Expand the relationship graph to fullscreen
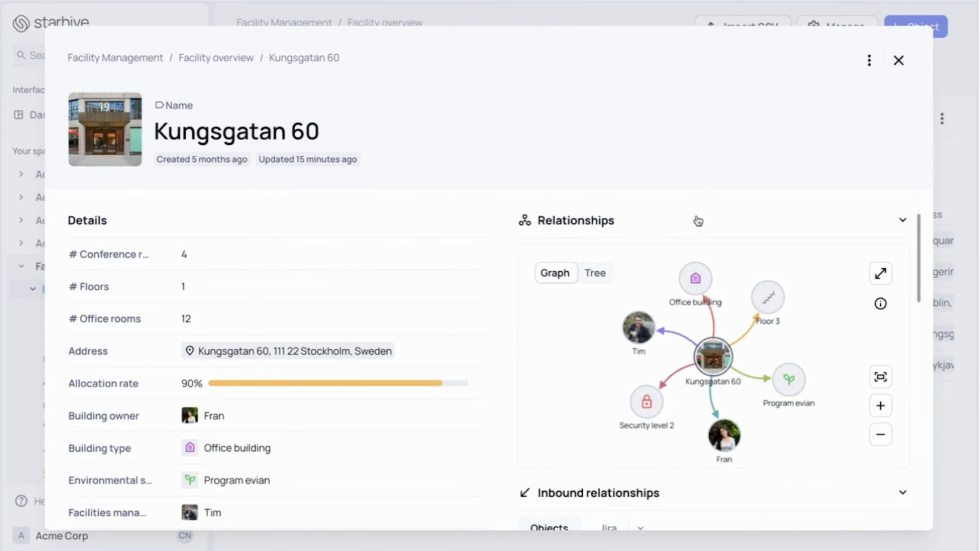The image size is (980, 551). pos(880,273)
